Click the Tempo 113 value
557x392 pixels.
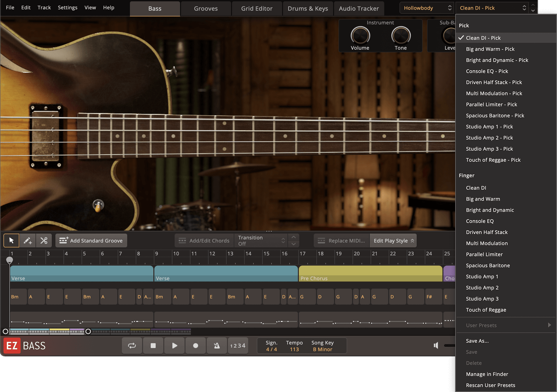coord(294,349)
